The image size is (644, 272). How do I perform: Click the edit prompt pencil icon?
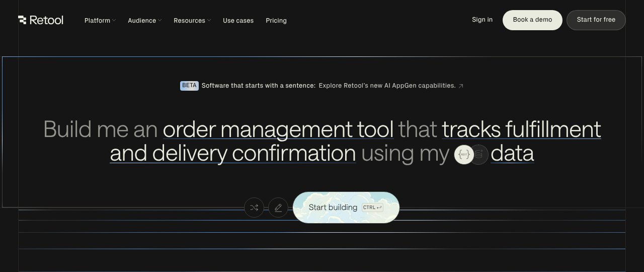pyautogui.click(x=278, y=208)
